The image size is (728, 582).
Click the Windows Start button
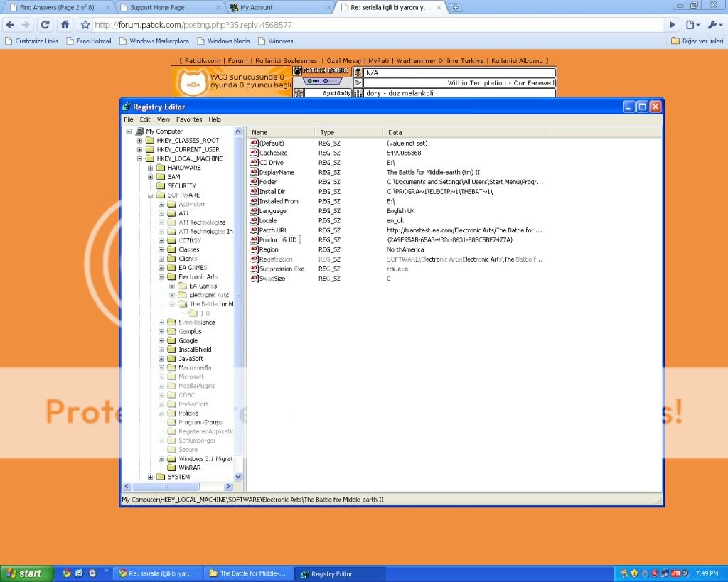(23, 573)
